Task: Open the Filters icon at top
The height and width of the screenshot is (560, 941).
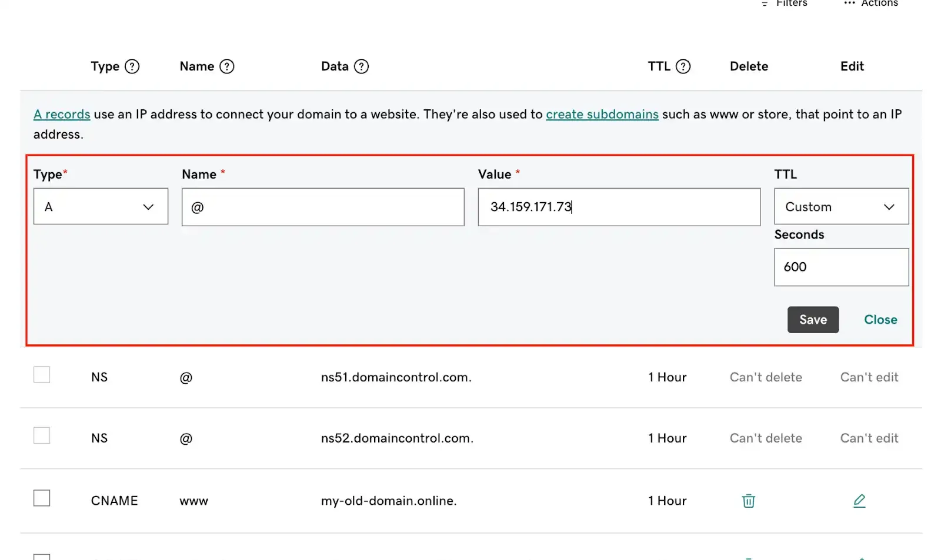Action: coord(765,4)
